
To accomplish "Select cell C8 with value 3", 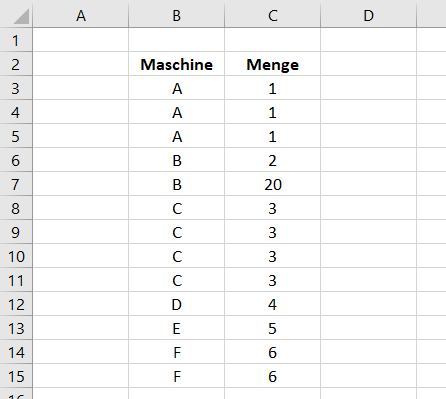I will coord(273,208).
